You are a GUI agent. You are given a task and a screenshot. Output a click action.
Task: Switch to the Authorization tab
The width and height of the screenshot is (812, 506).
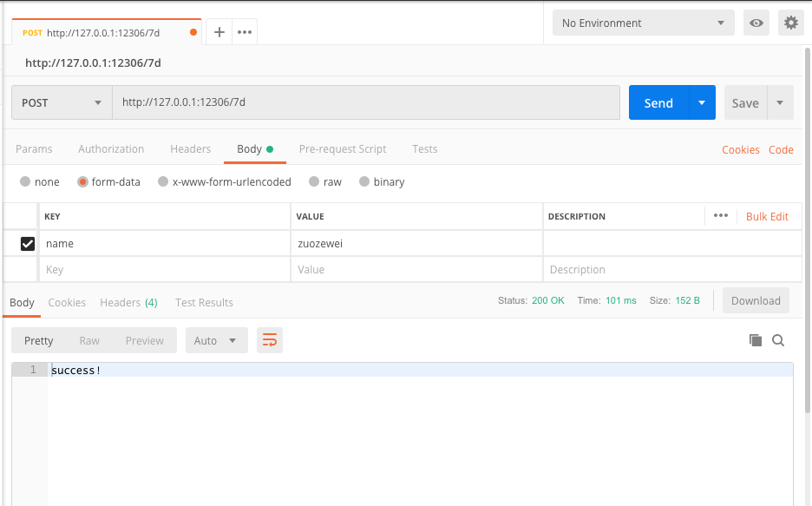pyautogui.click(x=111, y=149)
